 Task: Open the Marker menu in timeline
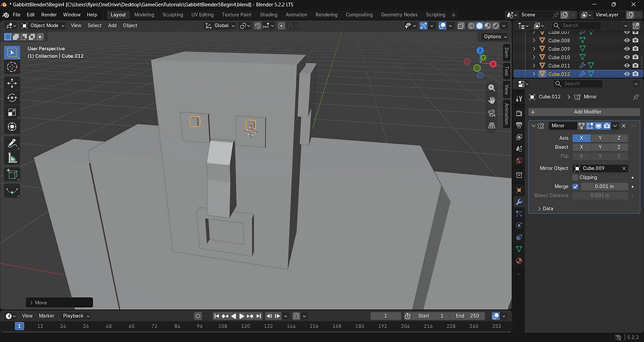tap(47, 316)
